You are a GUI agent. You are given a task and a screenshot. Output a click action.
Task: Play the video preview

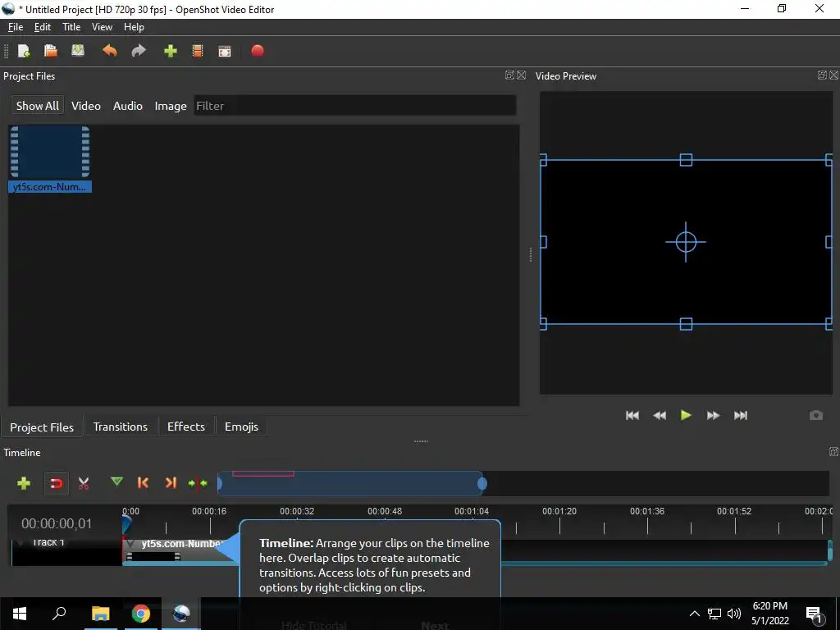click(686, 415)
